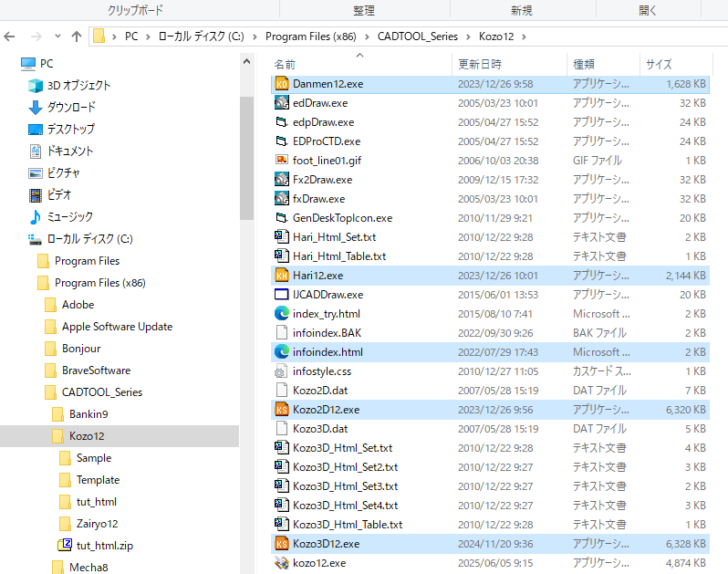Click the navigation pane scroll-up arrow
This screenshot has width=728, height=574.
246,62
